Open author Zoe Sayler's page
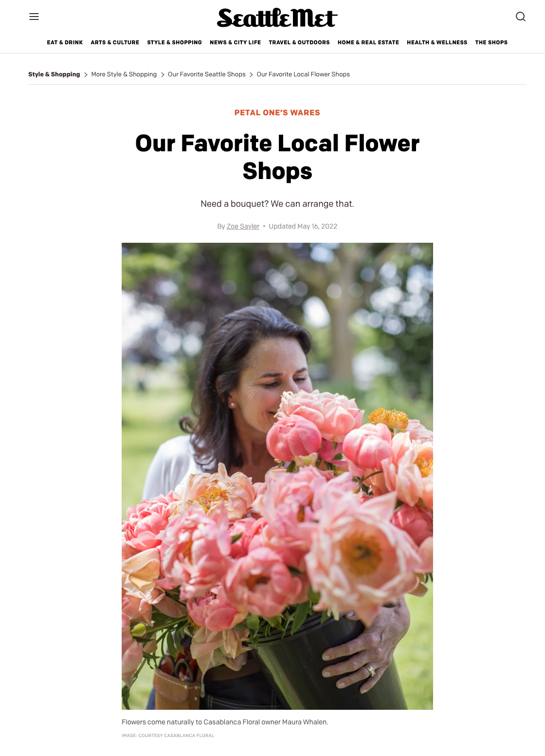The width and height of the screenshot is (545, 756). (243, 226)
